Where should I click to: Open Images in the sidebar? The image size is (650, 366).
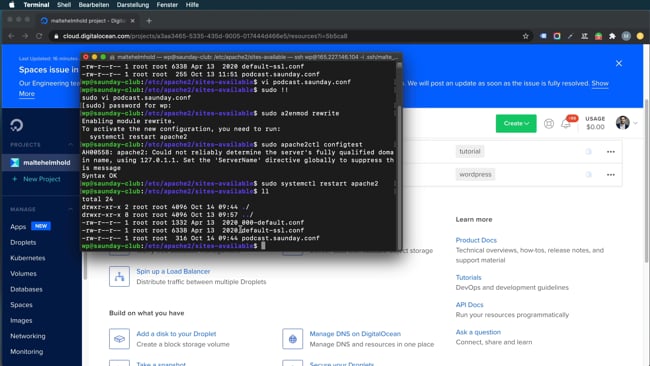point(21,320)
